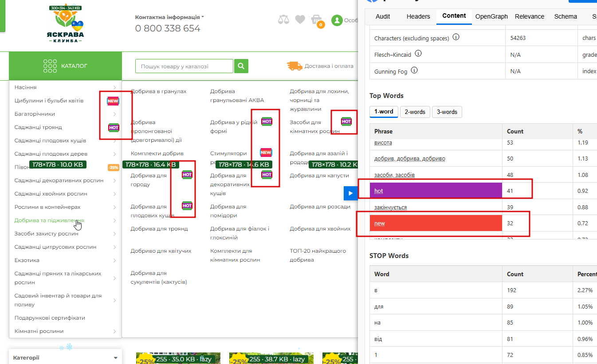The image size is (597, 364).
Task: Switch to the Relevance tab
Action: (530, 16)
